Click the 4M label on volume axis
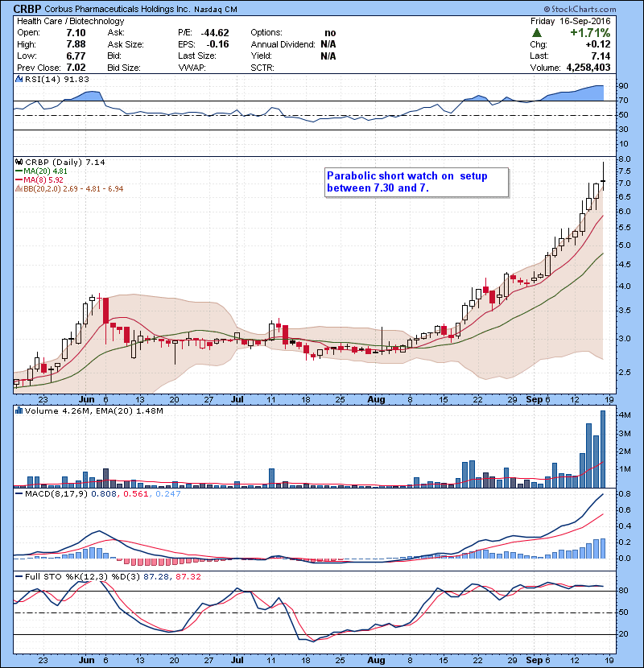This screenshot has width=644, height=668. (x=625, y=415)
